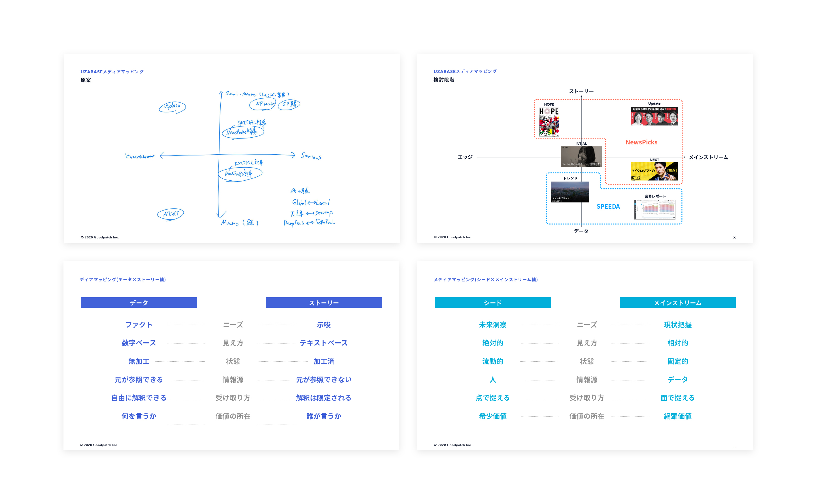Screen dimensions: 816x504
Task: Select the ストーリー axis label on chart
Action: (581, 91)
